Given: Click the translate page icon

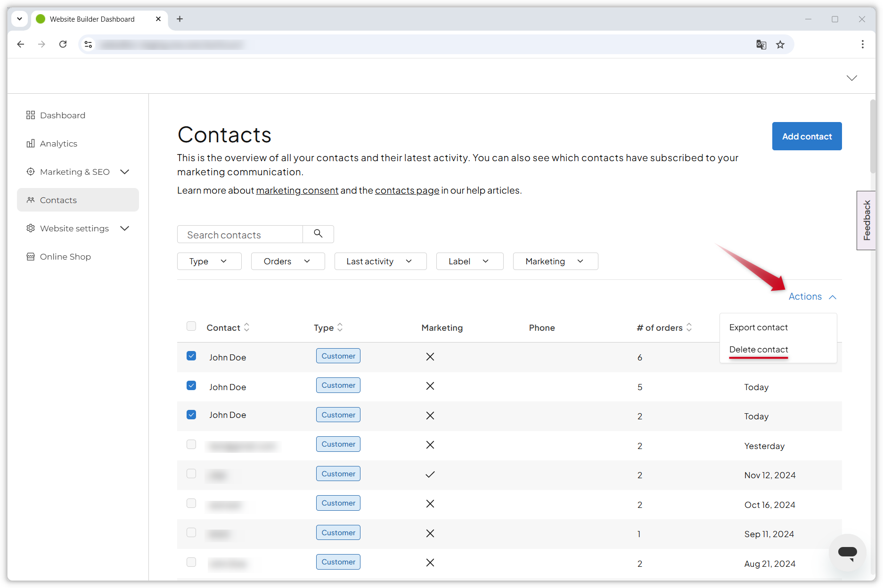Looking at the screenshot, I should 761,44.
